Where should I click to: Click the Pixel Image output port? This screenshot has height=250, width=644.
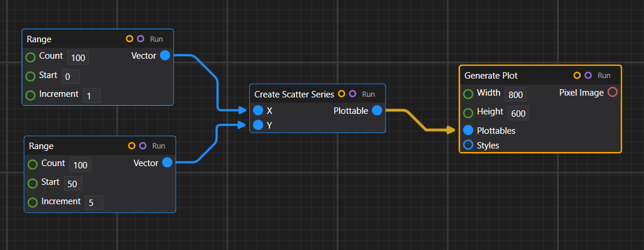[612, 92]
